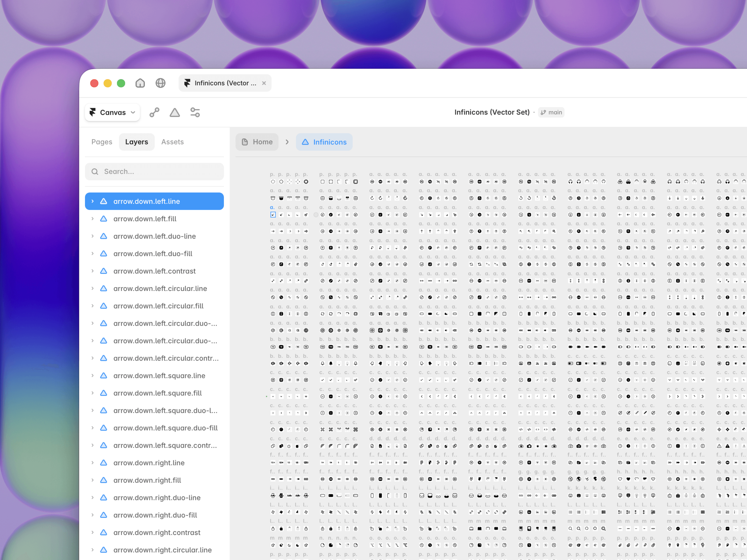Select the vector triangle tool icon
Screen dimensions: 747x560
tap(175, 112)
